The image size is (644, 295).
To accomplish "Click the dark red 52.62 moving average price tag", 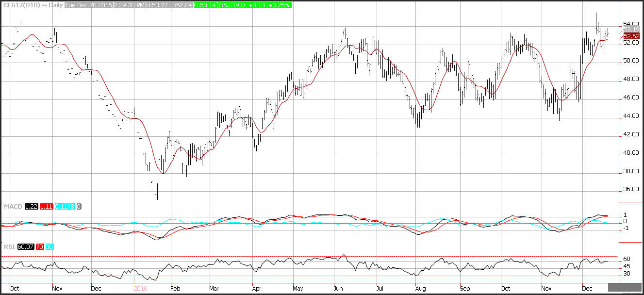I will pyautogui.click(x=630, y=36).
